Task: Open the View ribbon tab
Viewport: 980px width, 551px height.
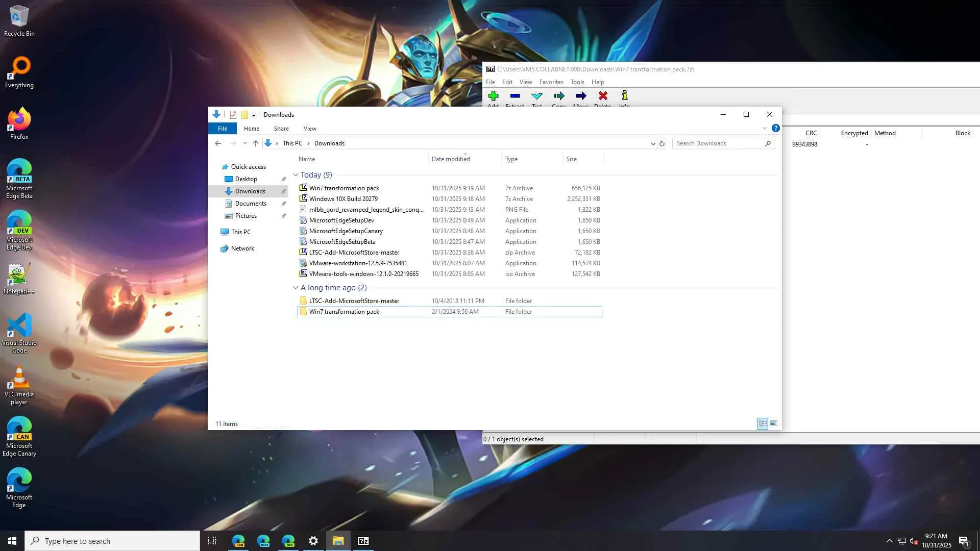Action: tap(310, 129)
